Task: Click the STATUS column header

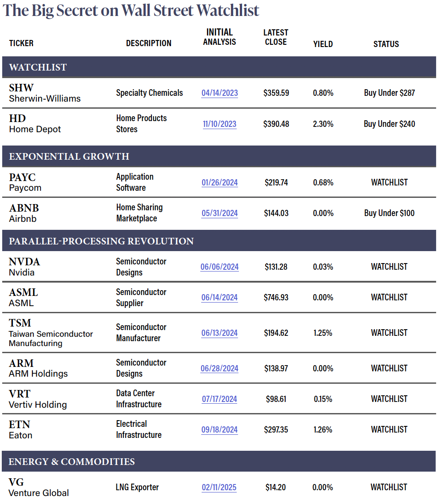Action: tap(386, 44)
